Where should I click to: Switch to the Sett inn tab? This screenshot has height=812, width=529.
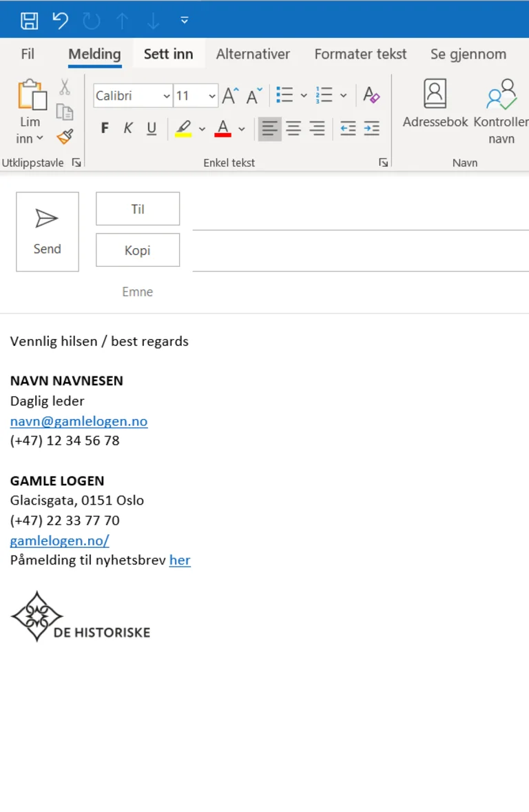[168, 54]
